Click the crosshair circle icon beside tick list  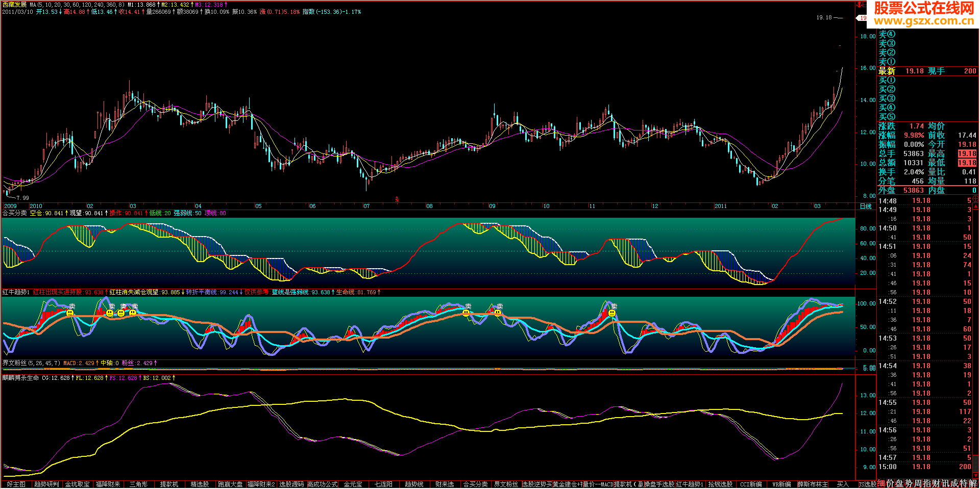tap(975, 198)
